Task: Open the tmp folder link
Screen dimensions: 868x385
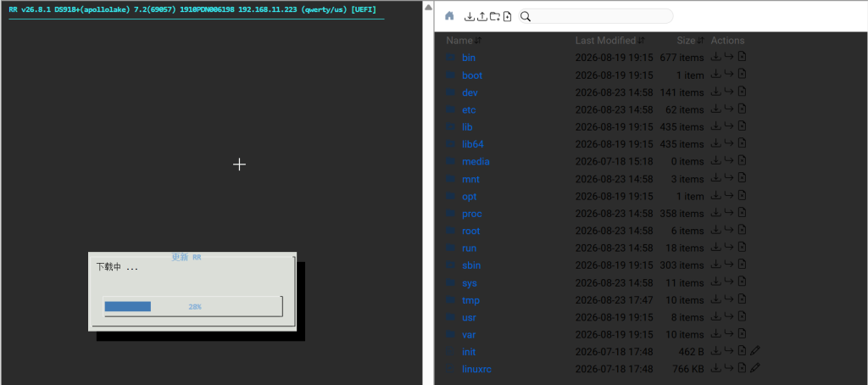Action: coord(470,300)
